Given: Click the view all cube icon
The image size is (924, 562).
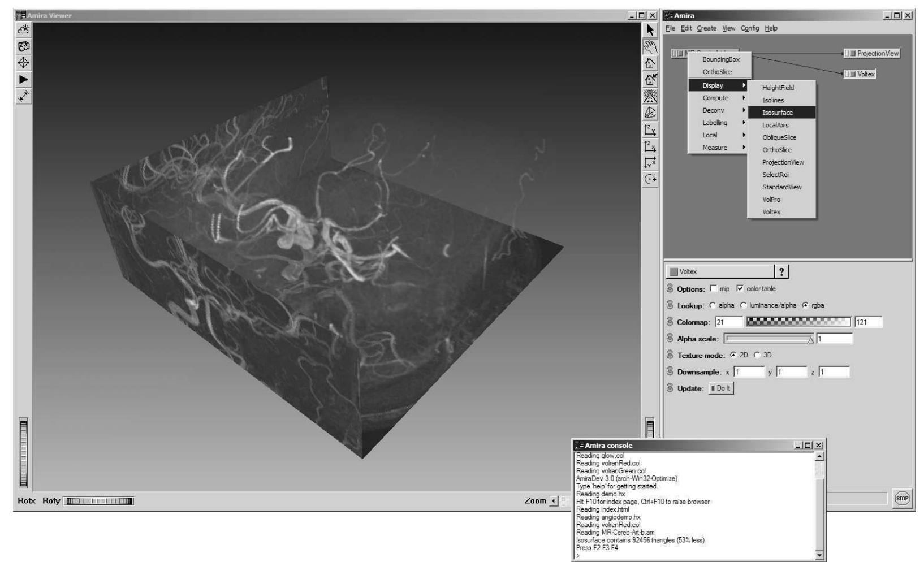Looking at the screenshot, I should point(650,113).
